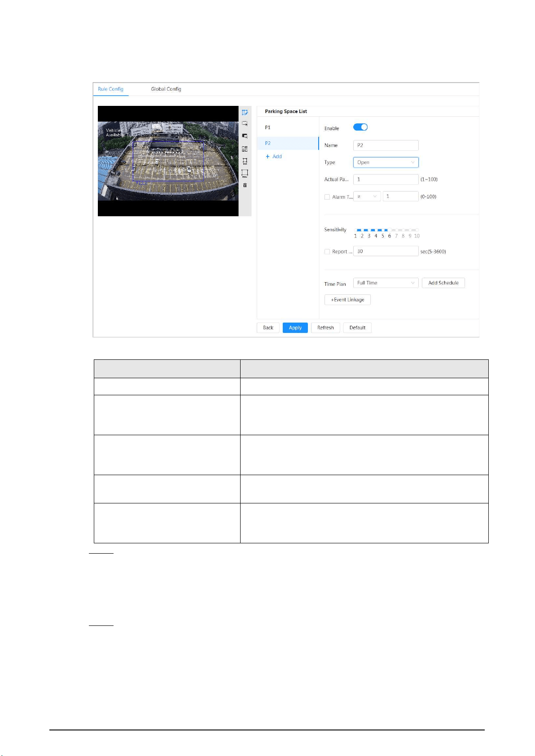535x756 pixels.
Task: Expand the Time Plan Full Time dropdown
Action: coord(386,283)
